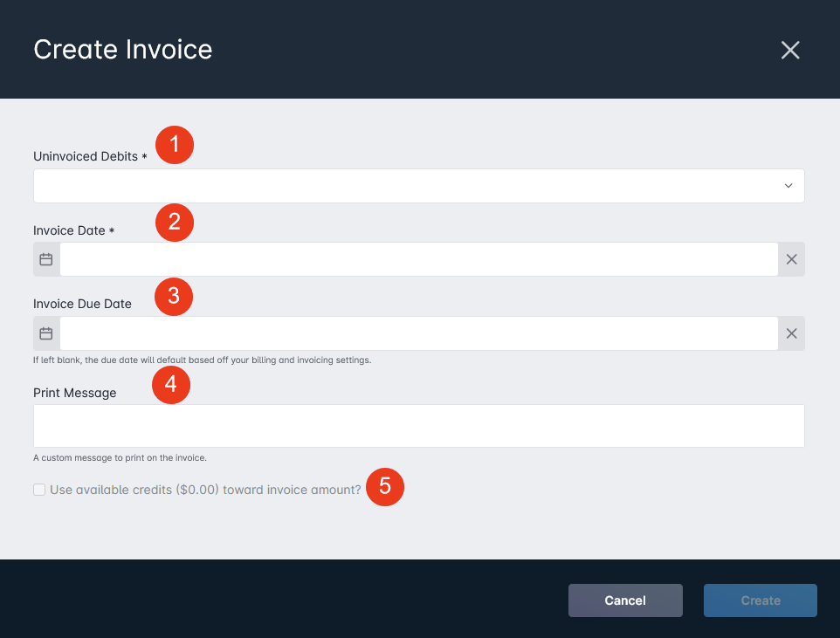Enable use available credits checkbox
The width and height of the screenshot is (840, 638).
(x=39, y=490)
